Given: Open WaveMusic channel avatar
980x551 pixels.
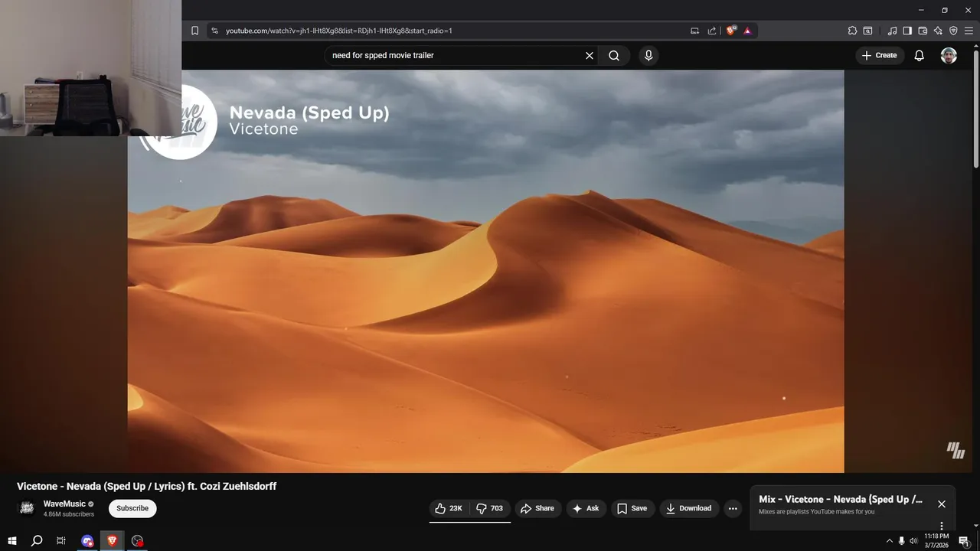Looking at the screenshot, I should pos(27,508).
